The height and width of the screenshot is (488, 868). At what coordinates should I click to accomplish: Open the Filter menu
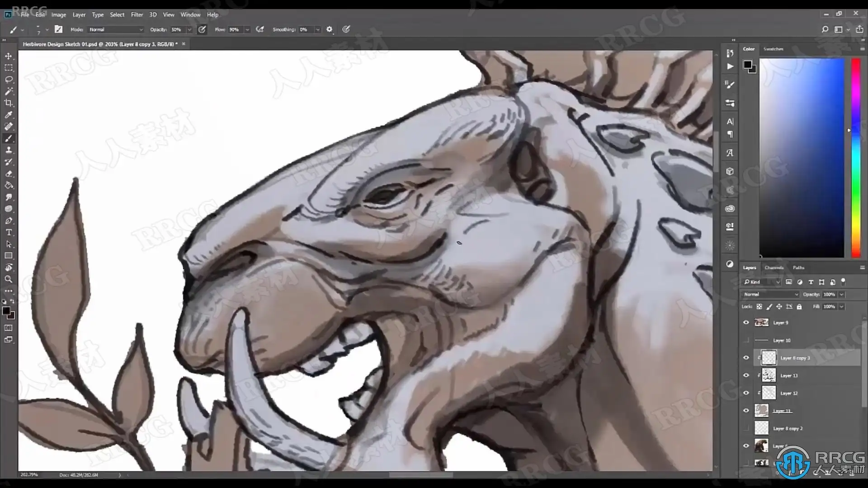pyautogui.click(x=137, y=14)
